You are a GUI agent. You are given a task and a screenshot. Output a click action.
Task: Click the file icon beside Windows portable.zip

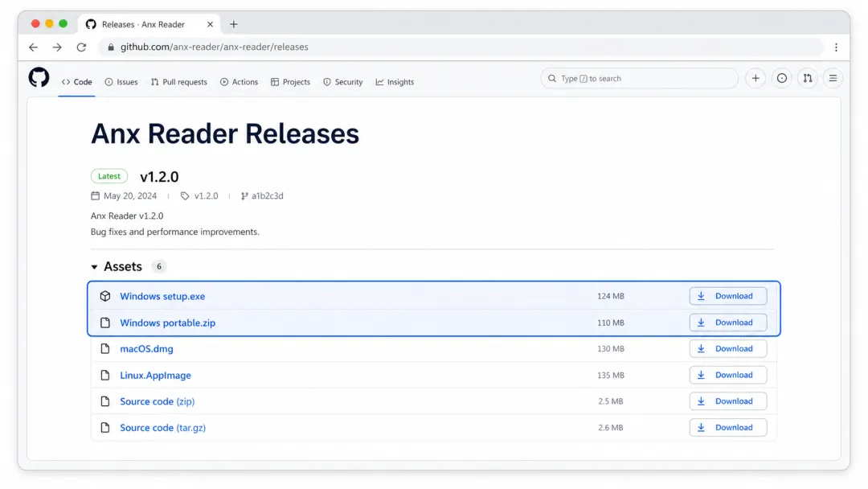coord(105,323)
